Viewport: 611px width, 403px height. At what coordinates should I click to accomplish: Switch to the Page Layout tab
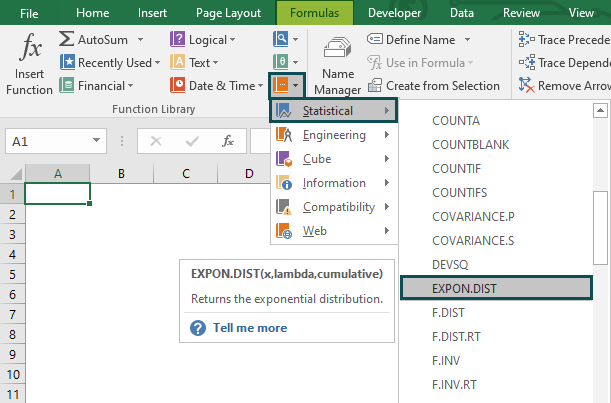[x=228, y=13]
